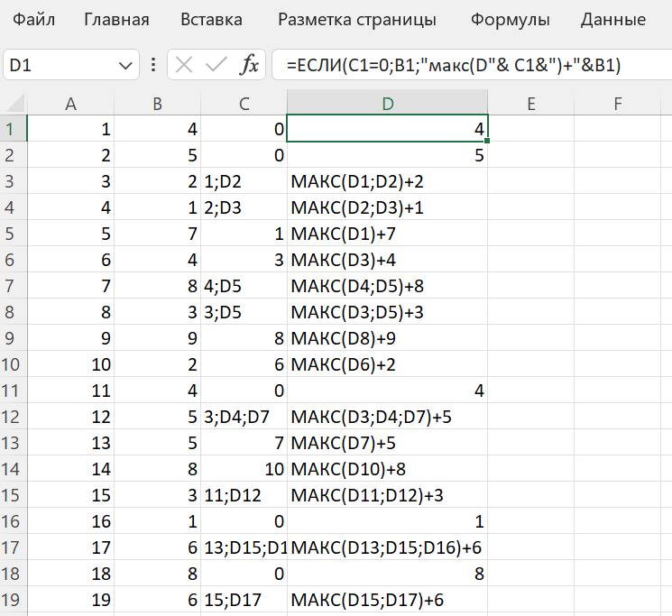
Task: Expand the Name Box dropdown arrow
Action: [x=124, y=66]
